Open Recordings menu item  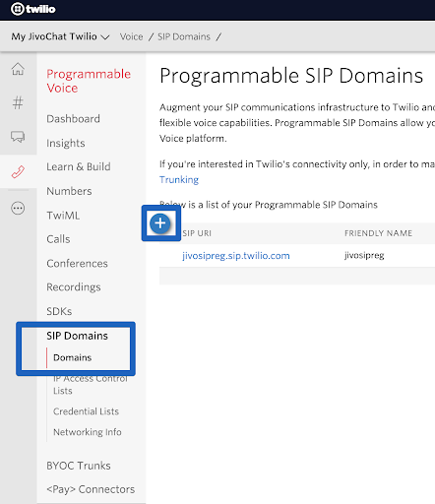[x=74, y=287]
